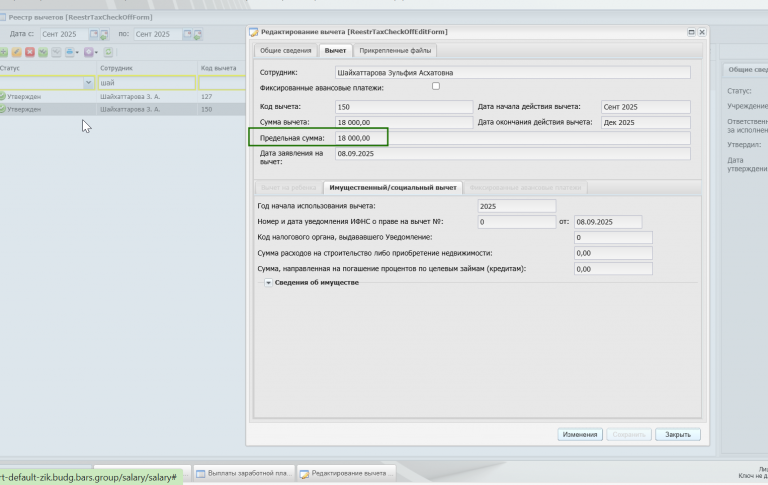
Task: Expand the 'Сведения об имуществе' section
Action: pos(268,283)
